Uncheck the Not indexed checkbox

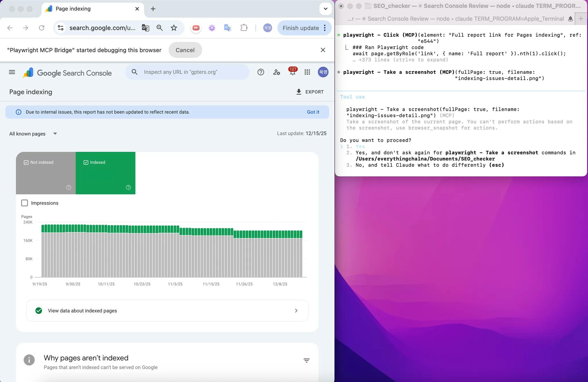click(x=26, y=162)
